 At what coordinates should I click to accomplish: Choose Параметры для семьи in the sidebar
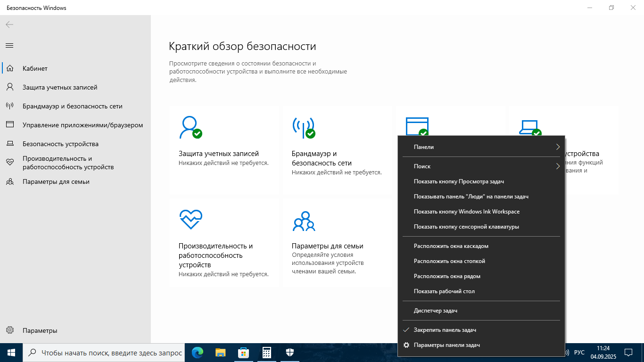[x=75, y=181]
